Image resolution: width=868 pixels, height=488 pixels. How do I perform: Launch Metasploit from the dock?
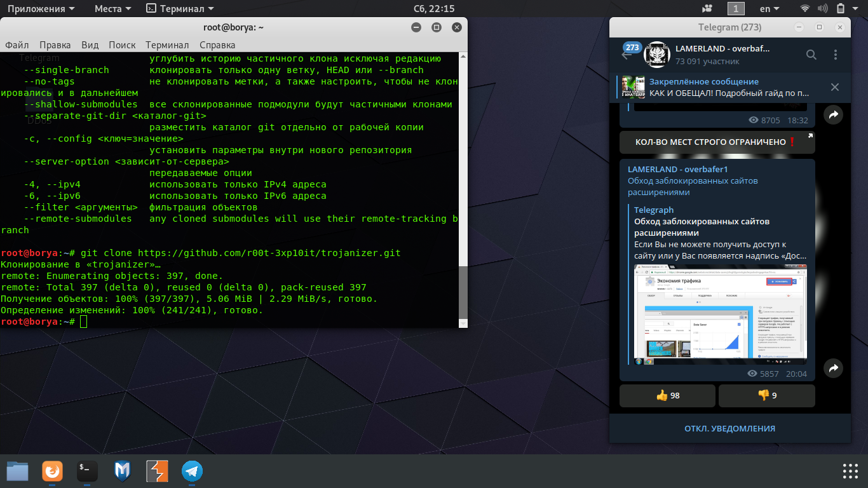point(122,471)
